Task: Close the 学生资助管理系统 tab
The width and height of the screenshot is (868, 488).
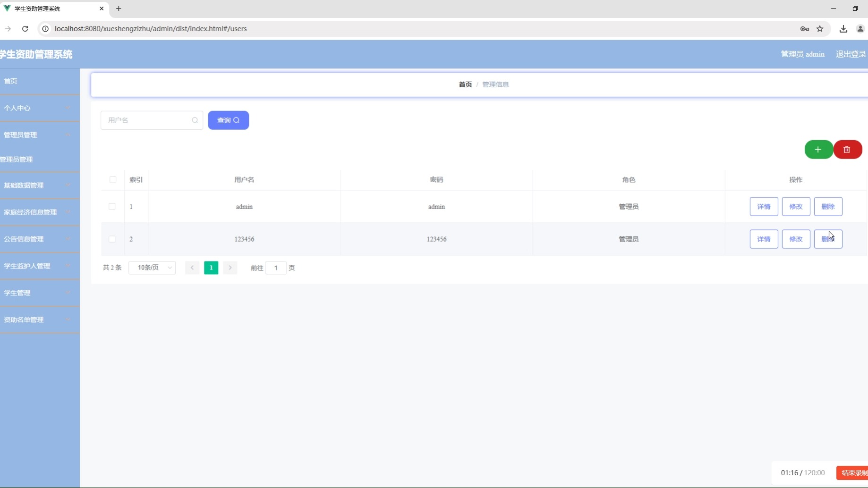Action: 102,8
